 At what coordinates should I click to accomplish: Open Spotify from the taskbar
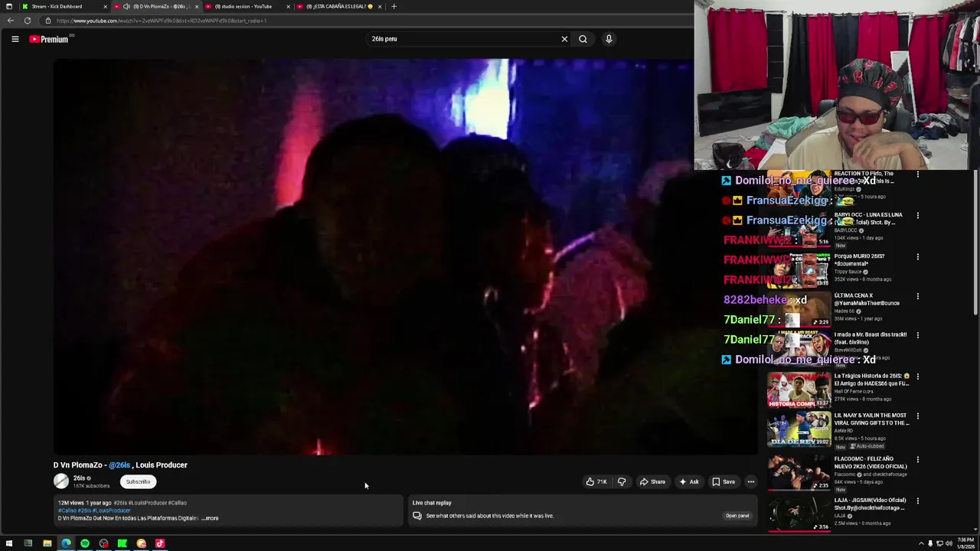(85, 544)
